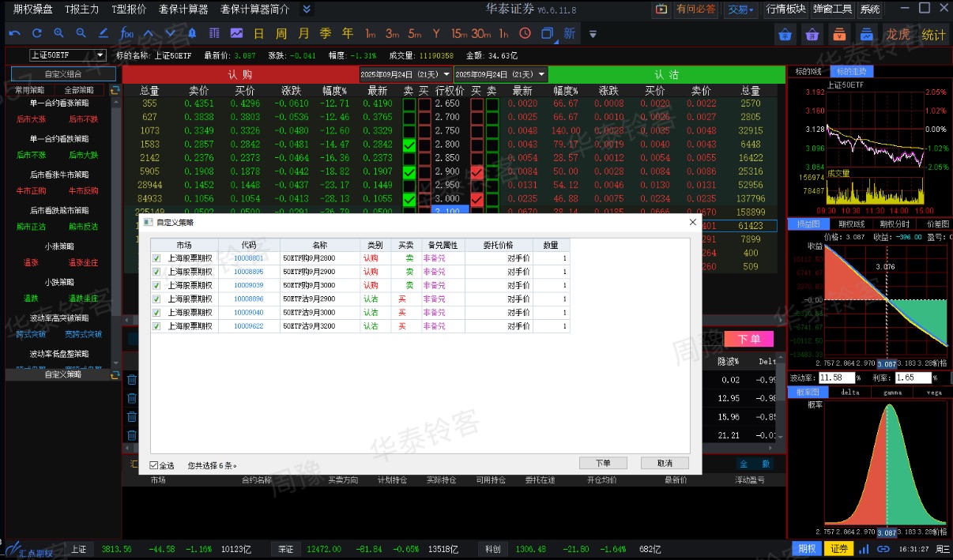
Task: Open the chart image toolbar icon
Action: (236, 34)
